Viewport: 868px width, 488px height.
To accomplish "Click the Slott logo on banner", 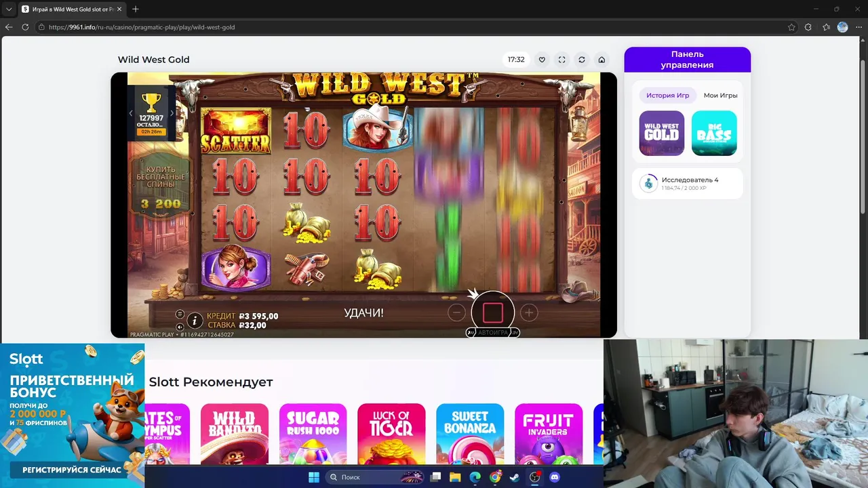I will tap(26, 359).
